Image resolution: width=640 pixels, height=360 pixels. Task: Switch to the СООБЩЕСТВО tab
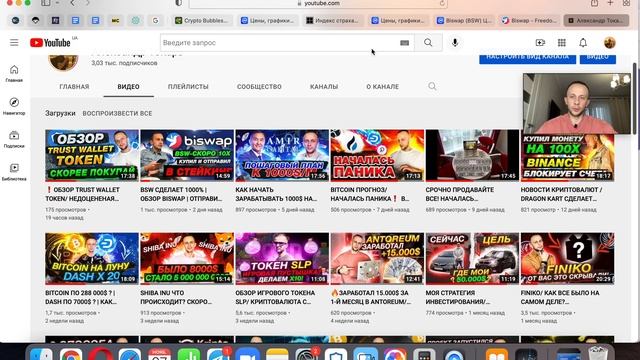259,87
